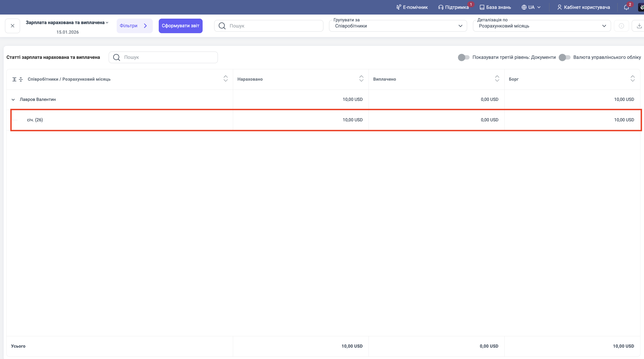The height and width of the screenshot is (359, 644).
Task: Open the notifications bell icon
Action: [x=626, y=7]
